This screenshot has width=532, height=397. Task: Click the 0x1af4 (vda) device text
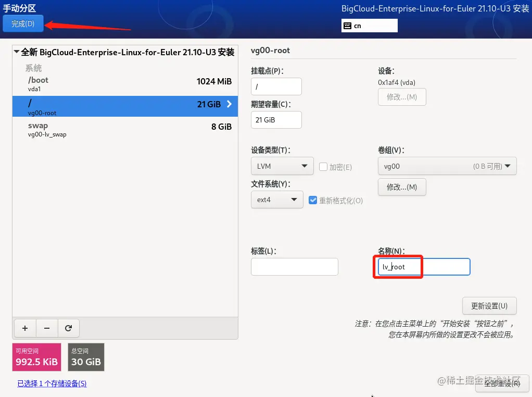coord(397,82)
